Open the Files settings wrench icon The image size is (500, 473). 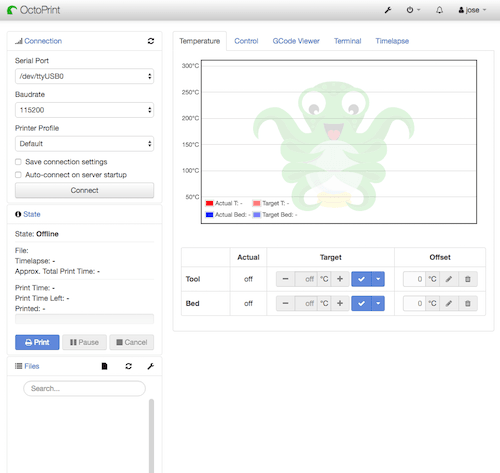coord(151,366)
